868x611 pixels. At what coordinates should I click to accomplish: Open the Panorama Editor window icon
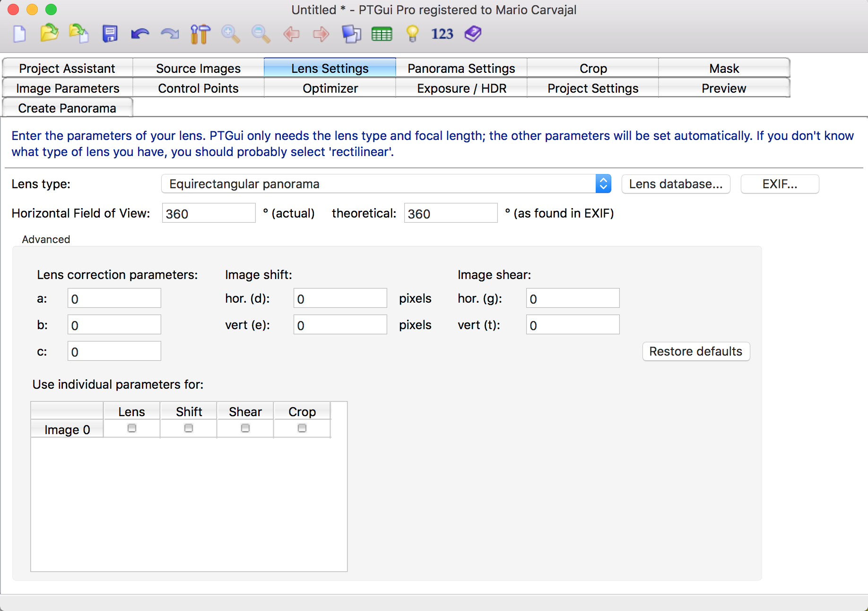coord(351,34)
